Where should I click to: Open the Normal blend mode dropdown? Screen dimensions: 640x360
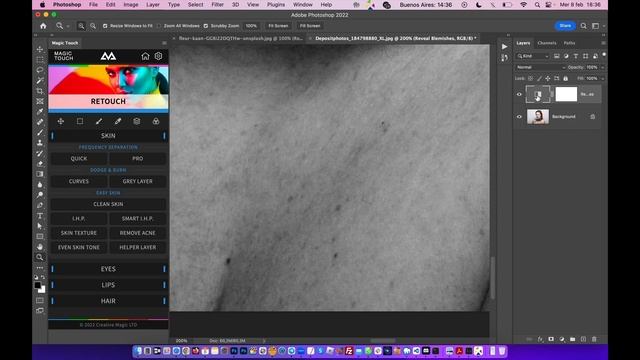[x=540, y=67]
